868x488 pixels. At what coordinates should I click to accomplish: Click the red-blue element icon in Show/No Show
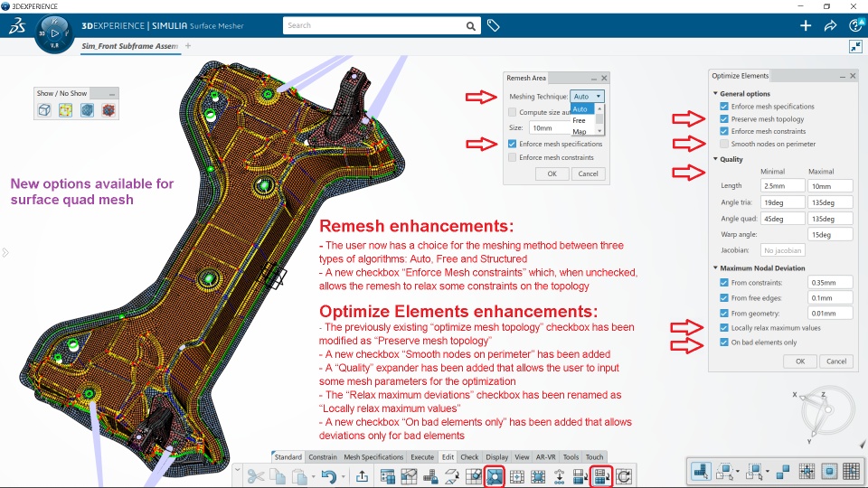coord(108,110)
